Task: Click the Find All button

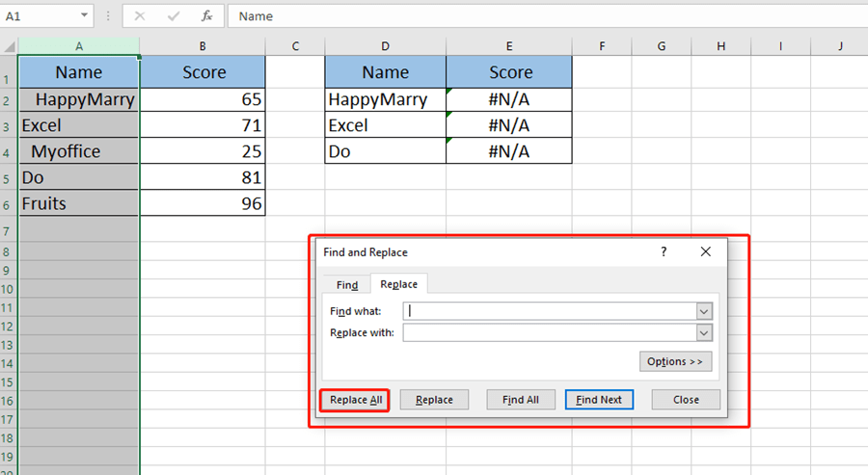Action: point(521,400)
